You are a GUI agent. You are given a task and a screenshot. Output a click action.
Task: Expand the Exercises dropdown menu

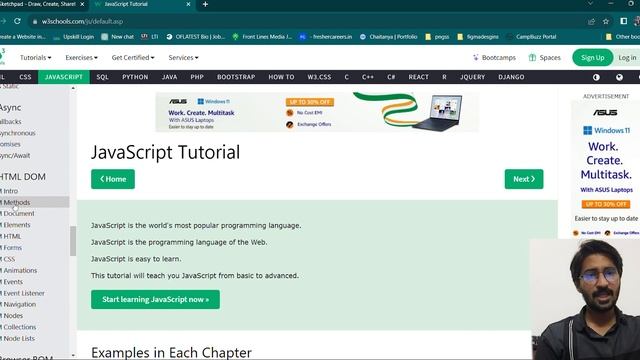(x=81, y=58)
